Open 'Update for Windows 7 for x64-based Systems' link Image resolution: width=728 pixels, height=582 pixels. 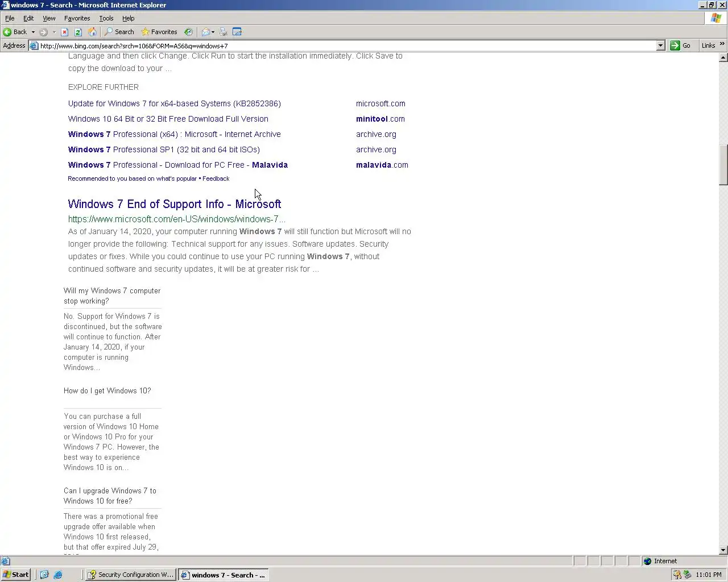pos(175,103)
